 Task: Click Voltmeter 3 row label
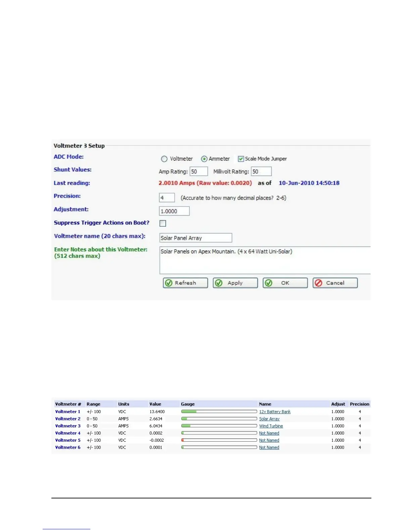[68, 426]
